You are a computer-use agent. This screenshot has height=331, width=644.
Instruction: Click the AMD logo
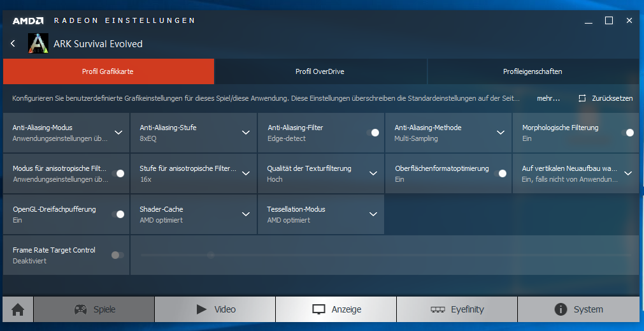(27, 20)
